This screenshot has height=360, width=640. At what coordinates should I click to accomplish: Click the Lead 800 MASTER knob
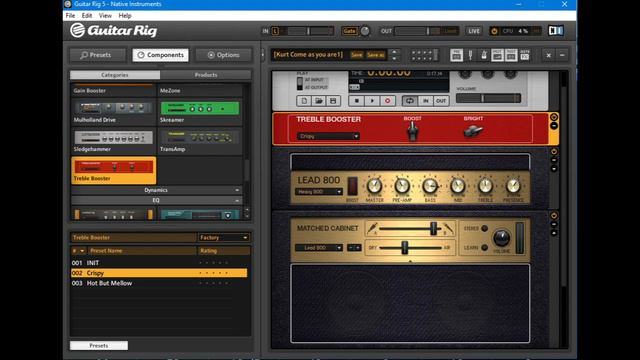coord(374,186)
